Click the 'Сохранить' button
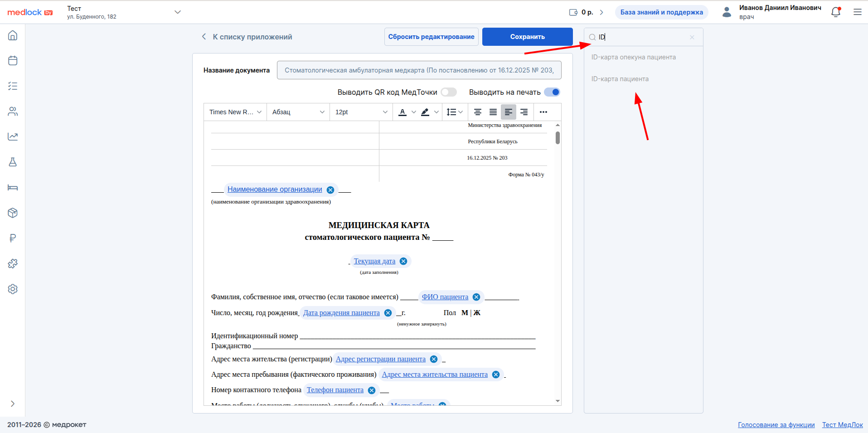Screen dimensions: 868x433 [527, 37]
